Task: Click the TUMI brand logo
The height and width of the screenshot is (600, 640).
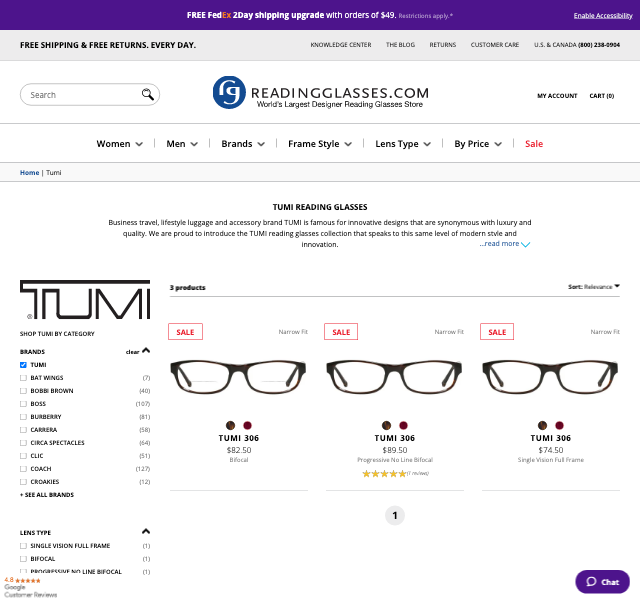Action: [85, 300]
